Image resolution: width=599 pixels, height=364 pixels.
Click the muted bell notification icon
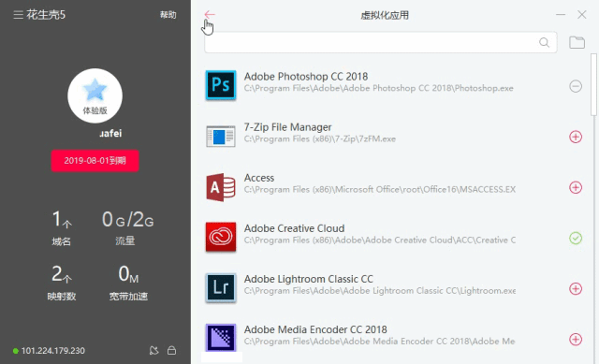pos(153,350)
